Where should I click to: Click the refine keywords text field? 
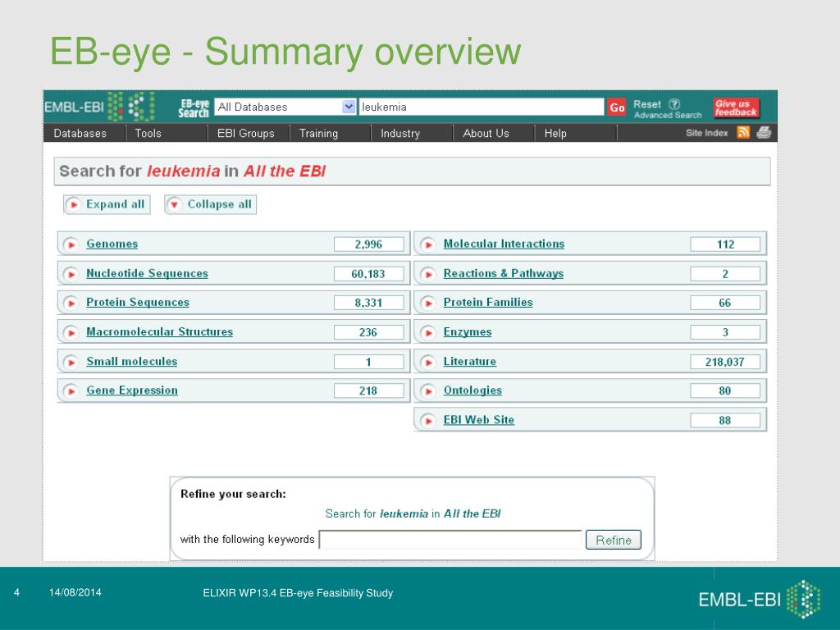(450, 540)
